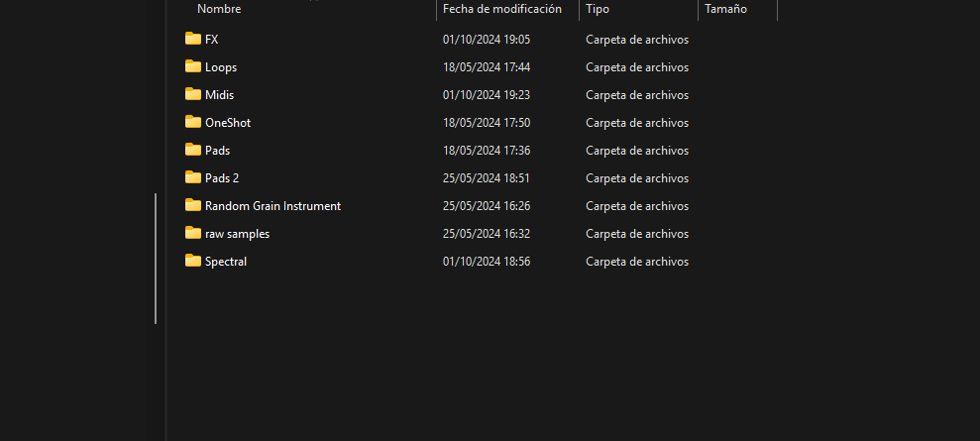Viewport: 980px width, 441px height.
Task: Sort files by Nombre column header
Action: 219,9
